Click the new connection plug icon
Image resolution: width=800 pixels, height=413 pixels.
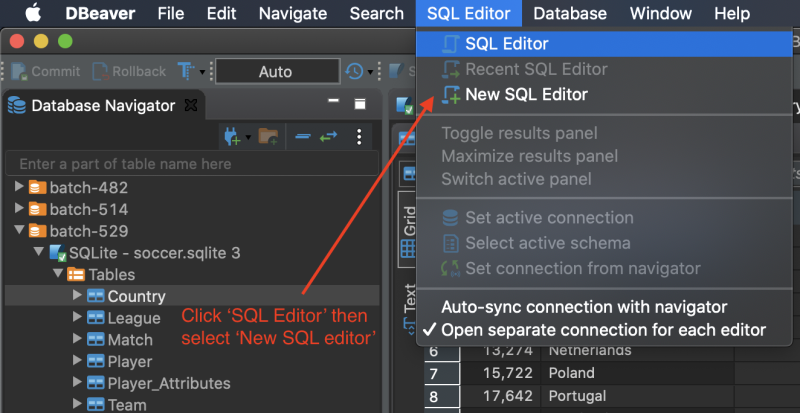[234, 136]
